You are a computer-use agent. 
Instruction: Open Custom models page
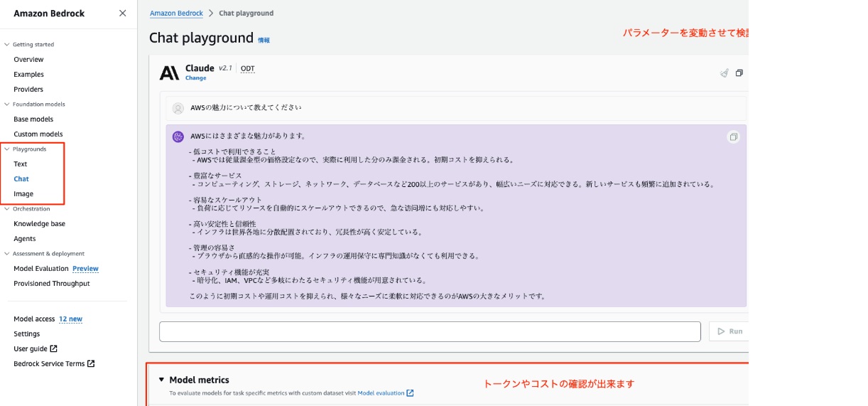(x=38, y=134)
